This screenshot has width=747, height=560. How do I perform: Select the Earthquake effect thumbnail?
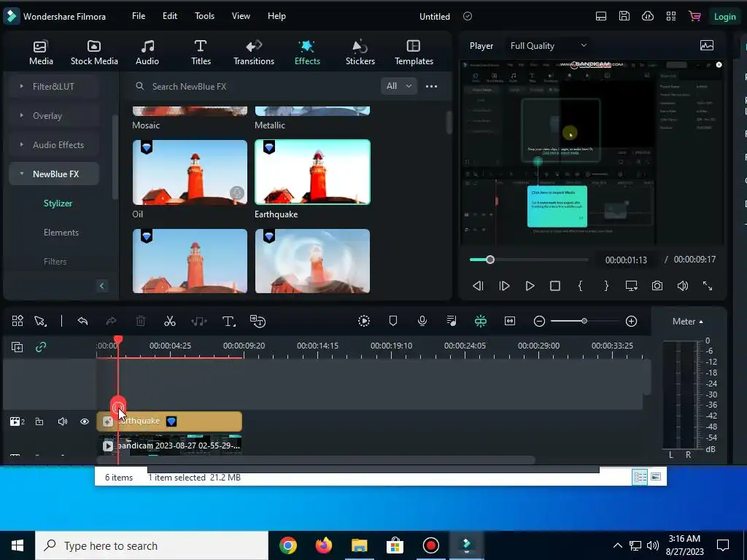(312, 172)
